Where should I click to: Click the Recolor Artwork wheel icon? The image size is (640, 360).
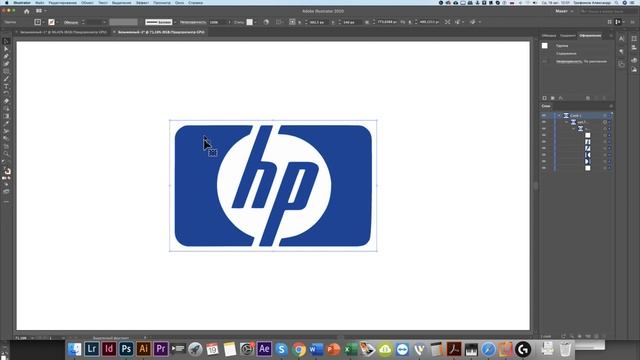coord(266,22)
